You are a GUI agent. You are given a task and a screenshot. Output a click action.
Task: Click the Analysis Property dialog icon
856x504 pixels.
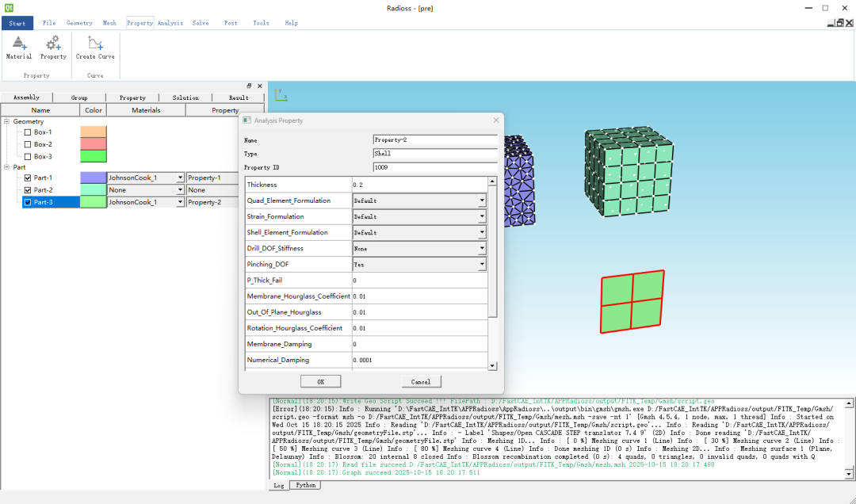(x=246, y=120)
